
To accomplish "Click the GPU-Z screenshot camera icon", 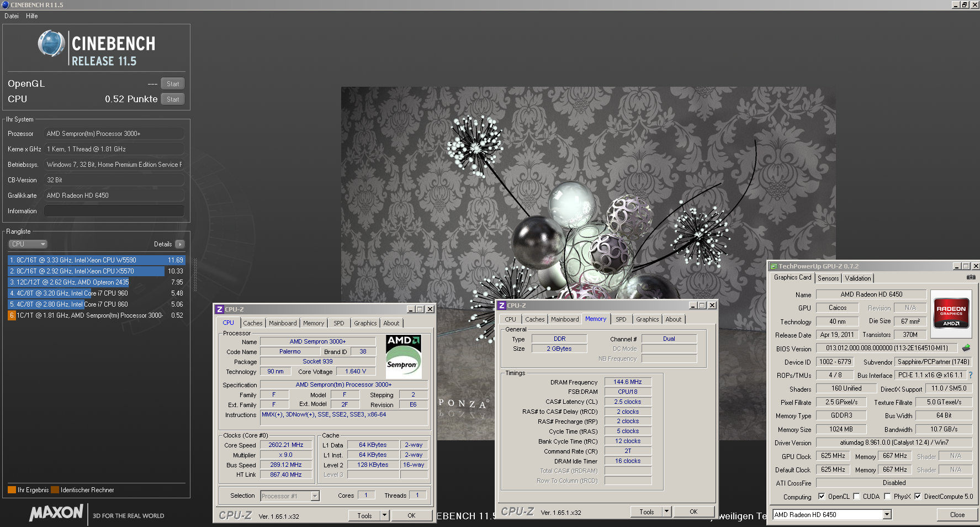I will pos(971,277).
